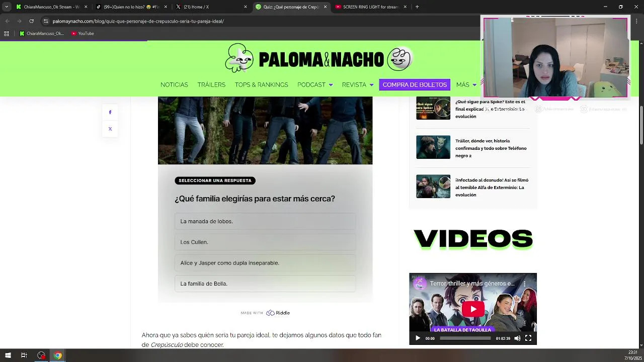Screen dimensions: 644x362
Task: Open the Chrome icon in the taskbar
Action: click(58, 355)
